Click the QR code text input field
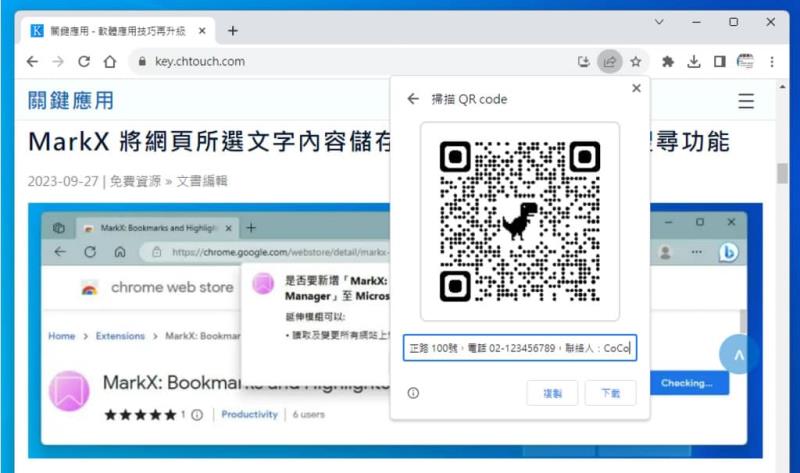This screenshot has width=800, height=473. (520, 348)
